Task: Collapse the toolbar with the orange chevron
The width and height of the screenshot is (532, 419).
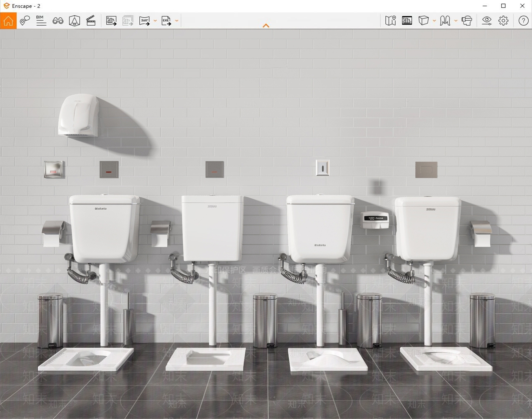Action: (266, 26)
